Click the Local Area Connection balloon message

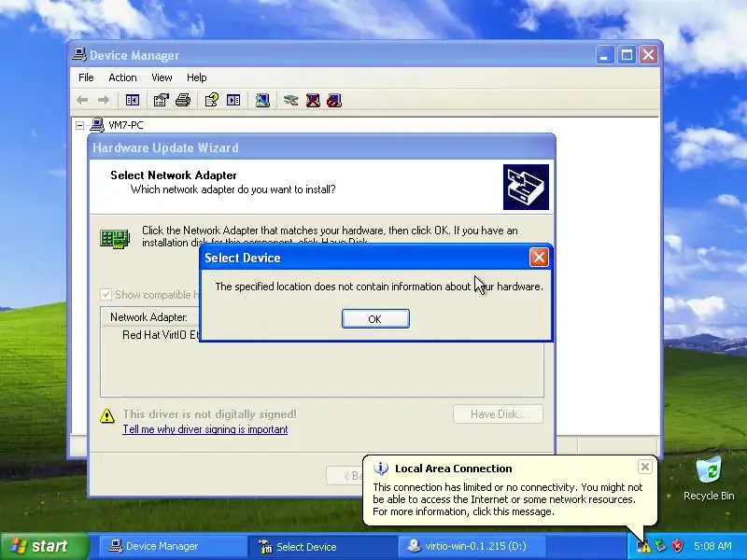(x=508, y=499)
